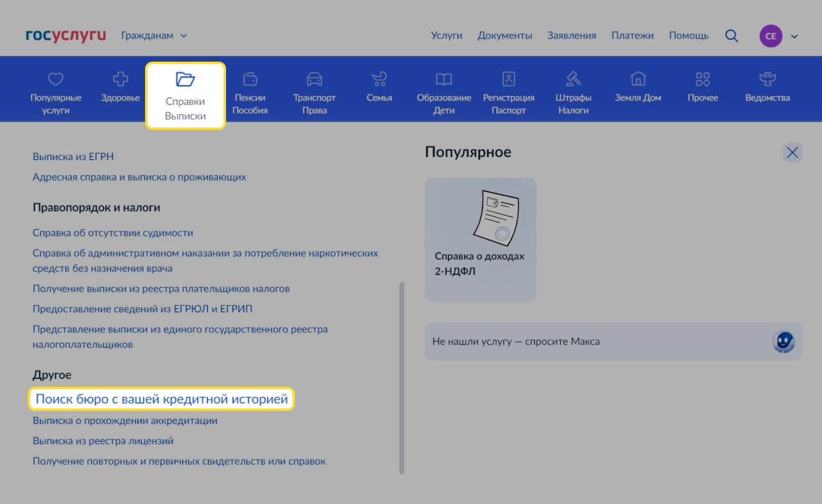Click the Max assistant avatar icon

point(783,341)
